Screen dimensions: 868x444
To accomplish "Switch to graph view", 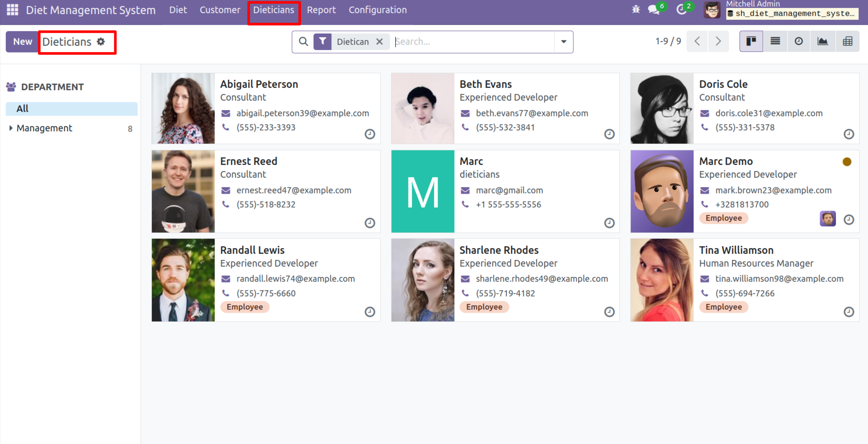I will pos(823,42).
